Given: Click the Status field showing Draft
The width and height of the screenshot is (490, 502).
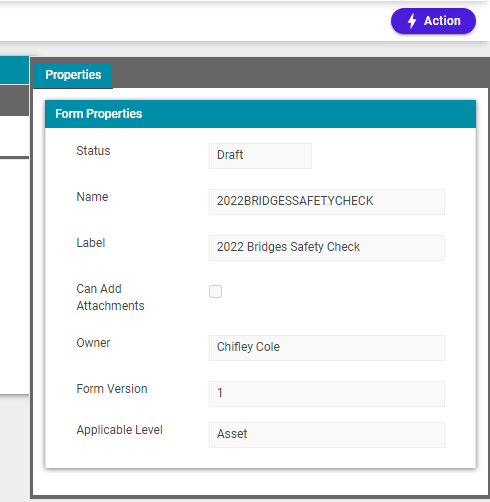Looking at the screenshot, I should coord(260,156).
